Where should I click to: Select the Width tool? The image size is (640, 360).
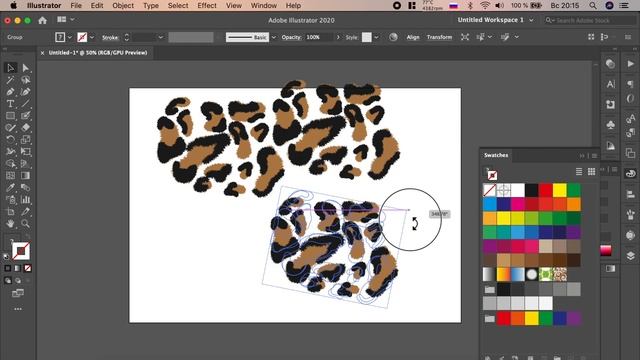click(x=10, y=151)
